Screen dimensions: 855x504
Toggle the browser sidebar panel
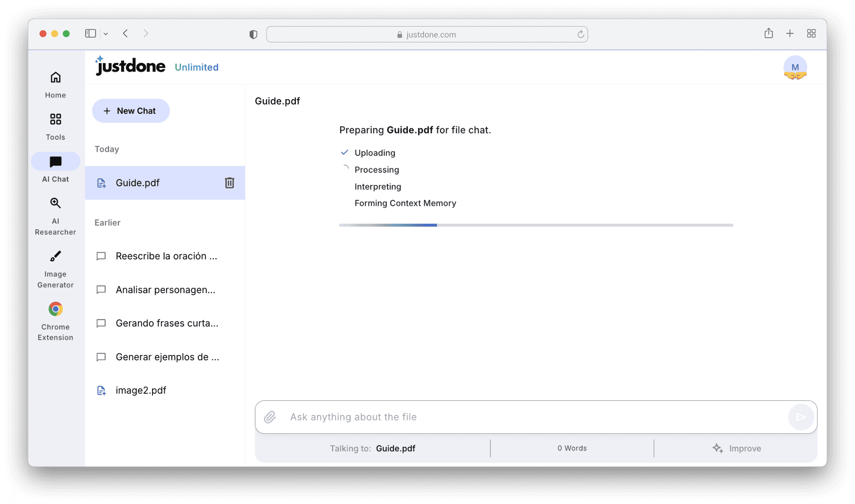click(x=90, y=34)
